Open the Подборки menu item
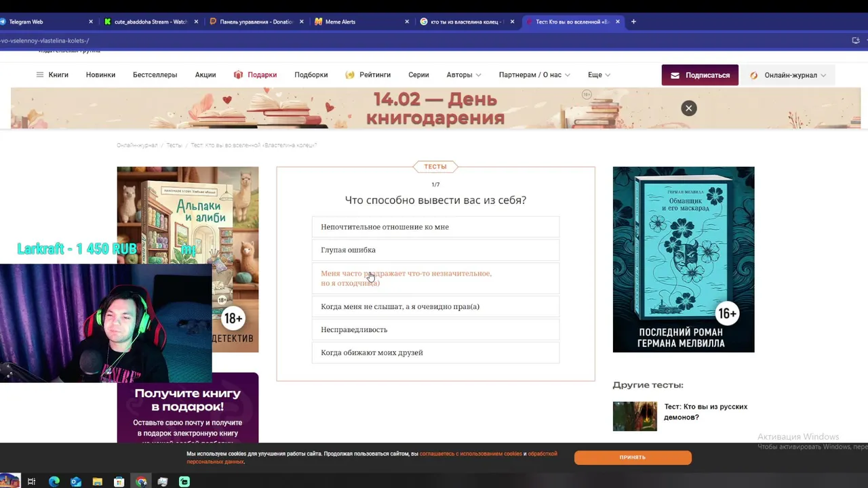 coord(311,75)
